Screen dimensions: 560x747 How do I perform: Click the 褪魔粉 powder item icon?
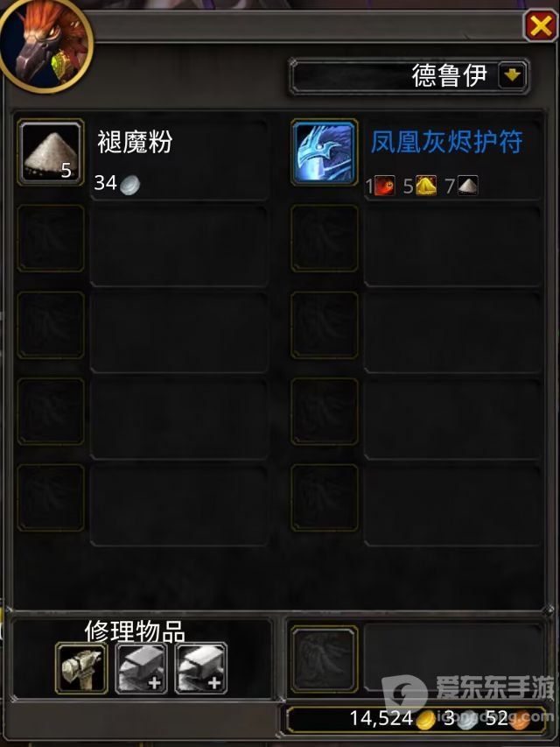(x=51, y=152)
